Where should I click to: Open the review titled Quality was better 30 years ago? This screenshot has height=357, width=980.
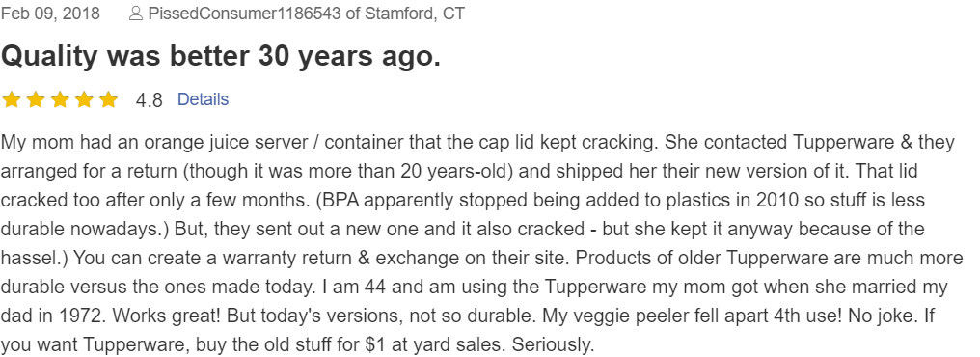coord(221,57)
